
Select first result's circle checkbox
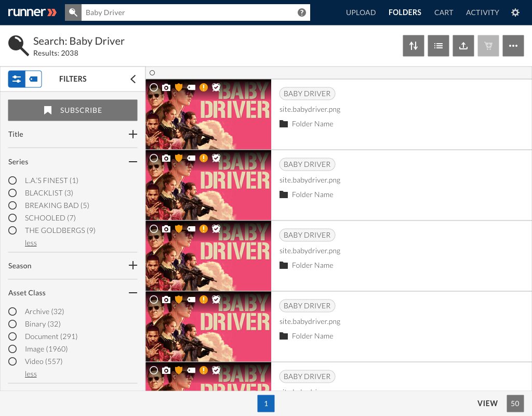click(x=154, y=87)
